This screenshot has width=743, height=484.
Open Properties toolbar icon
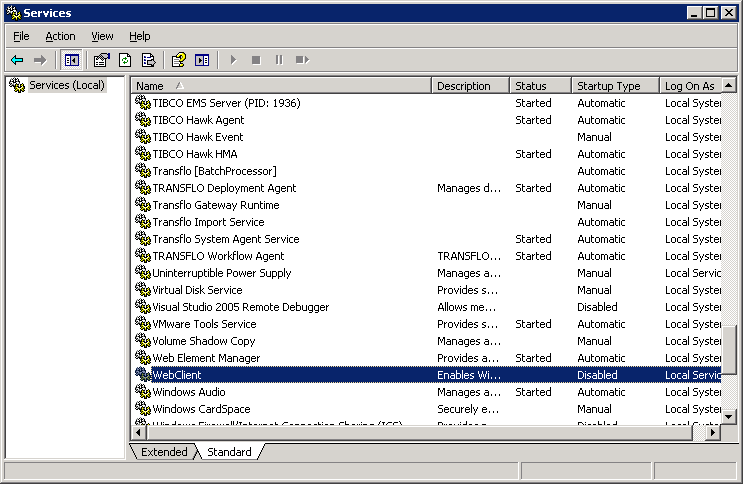[101, 60]
